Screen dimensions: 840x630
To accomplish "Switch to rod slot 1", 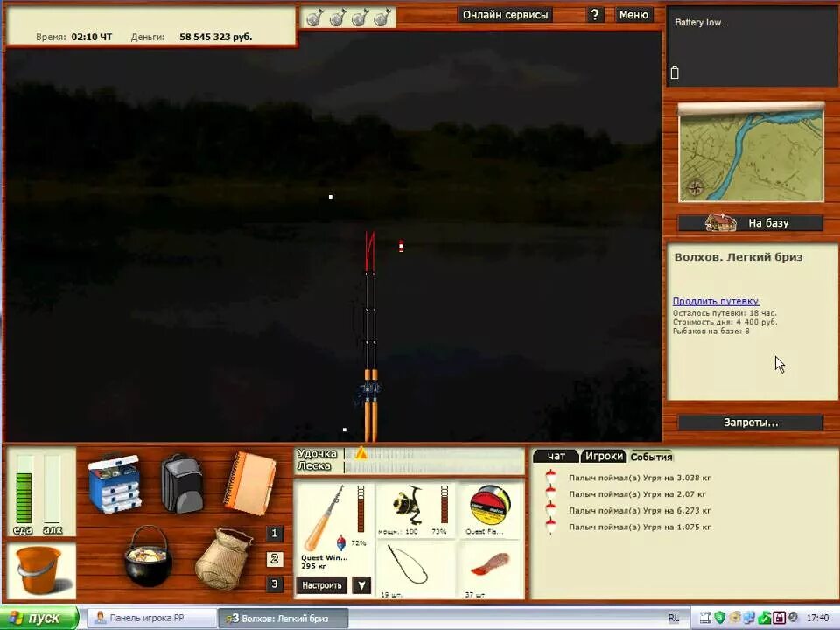I will (x=274, y=534).
